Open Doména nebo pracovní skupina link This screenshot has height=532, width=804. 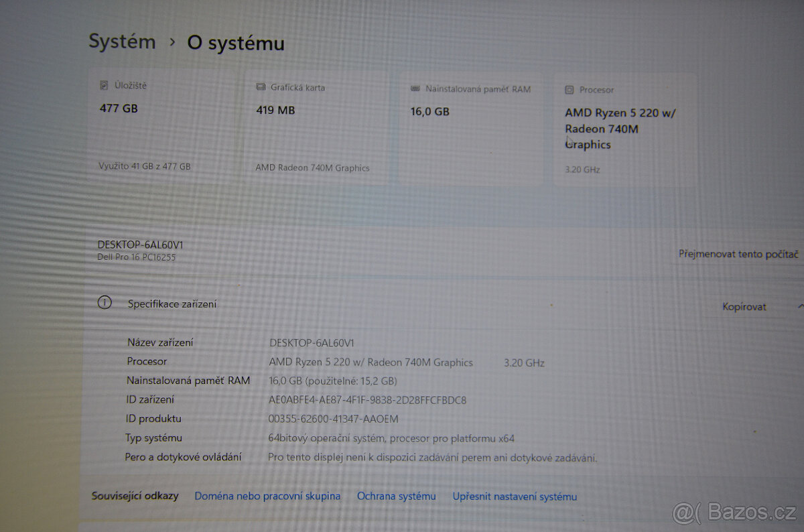pos(267,496)
